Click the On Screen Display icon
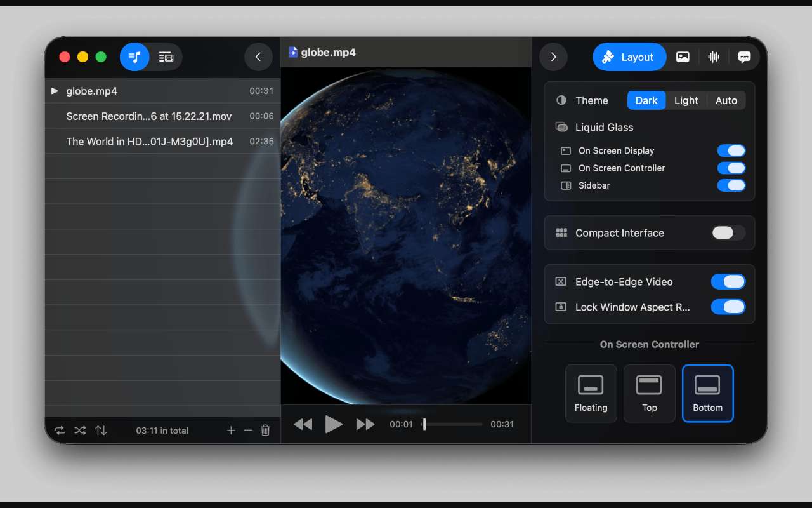 coord(566,150)
